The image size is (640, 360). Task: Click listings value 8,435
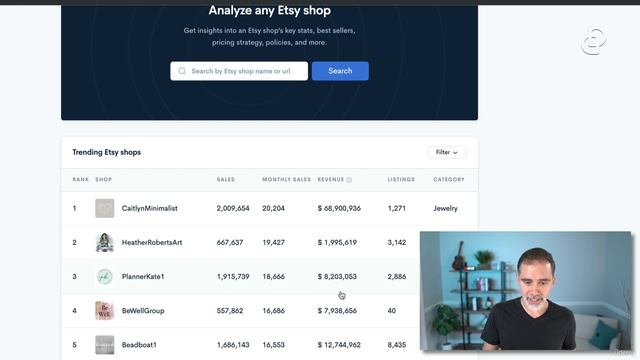tap(397, 345)
